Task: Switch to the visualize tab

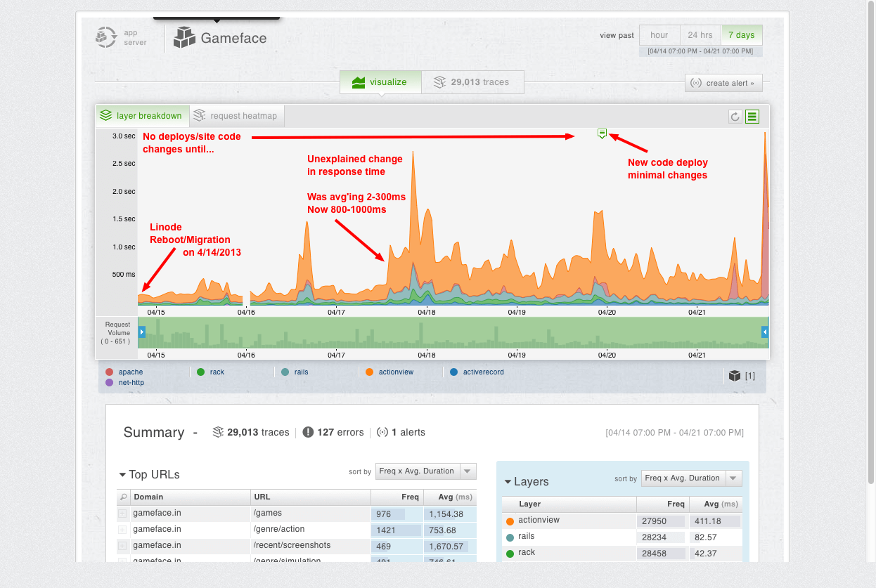Action: 380,82
